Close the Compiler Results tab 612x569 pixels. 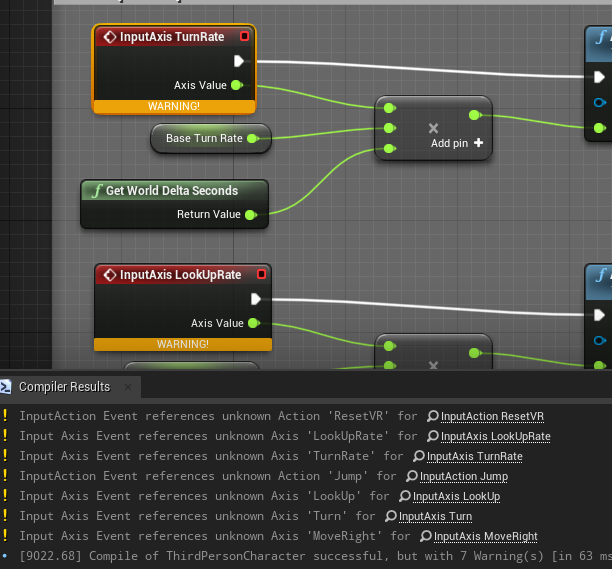coord(128,387)
